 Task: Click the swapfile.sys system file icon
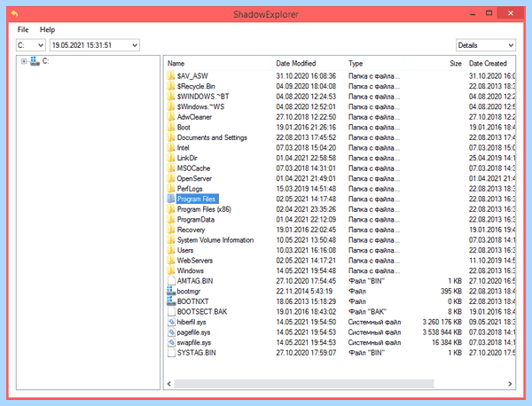[171, 342]
